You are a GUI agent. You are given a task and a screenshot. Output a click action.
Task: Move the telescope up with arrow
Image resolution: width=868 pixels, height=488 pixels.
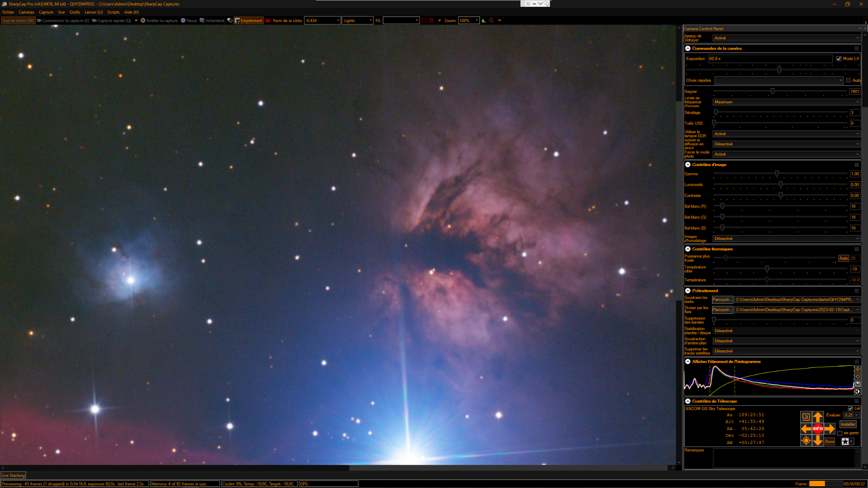[818, 417]
